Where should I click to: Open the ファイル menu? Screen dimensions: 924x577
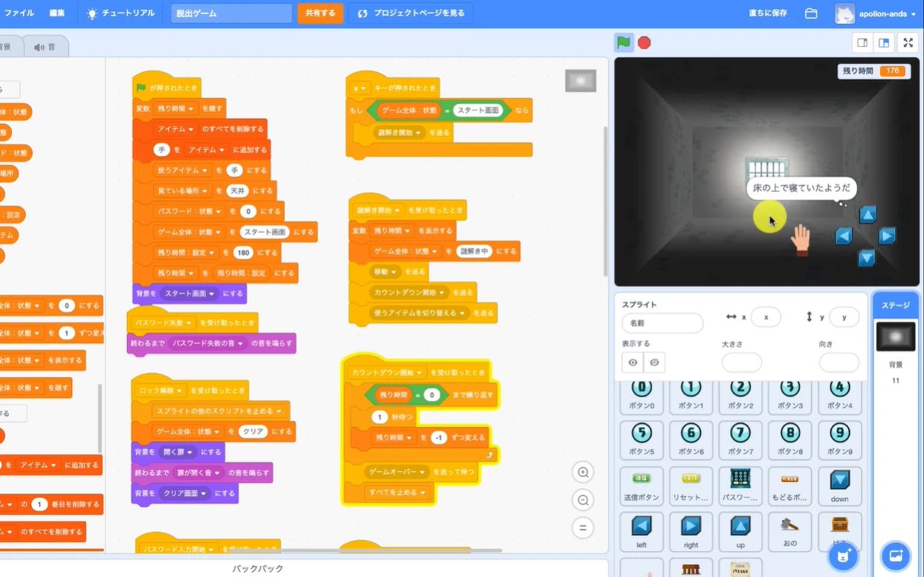click(19, 13)
